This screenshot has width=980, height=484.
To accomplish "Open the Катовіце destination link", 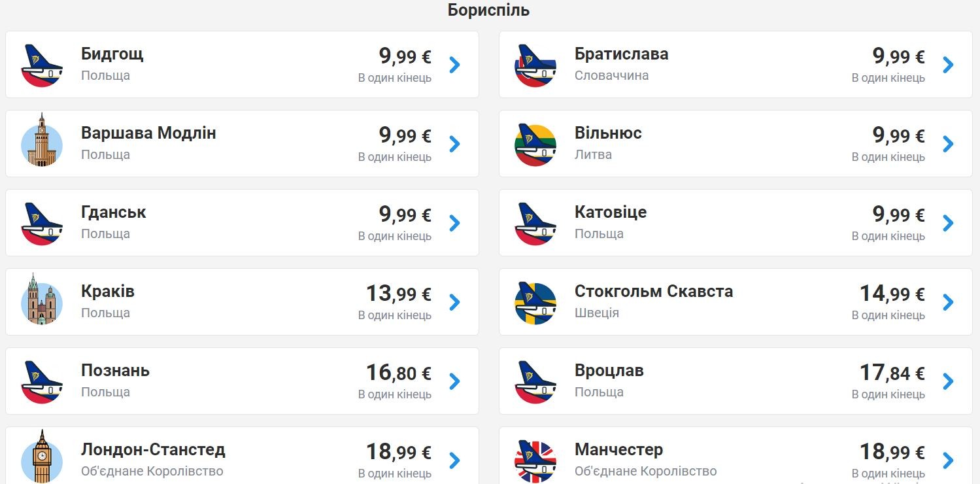I will coord(611,213).
